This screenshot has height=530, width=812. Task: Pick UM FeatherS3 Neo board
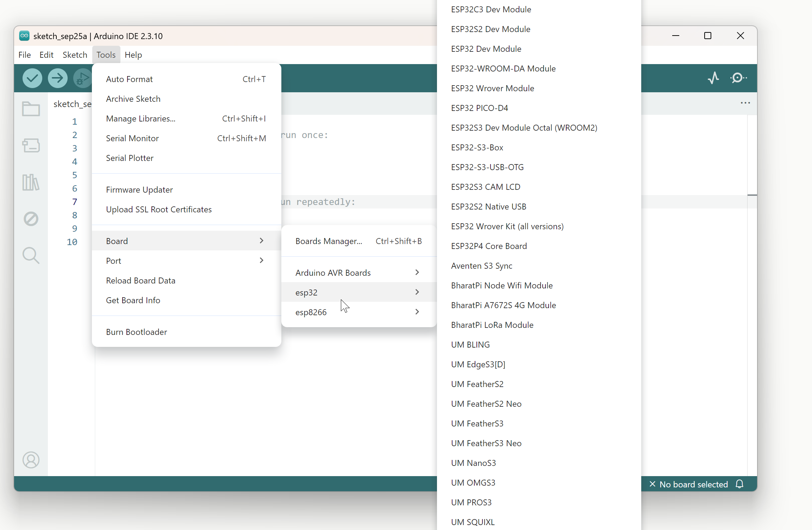tap(539, 443)
